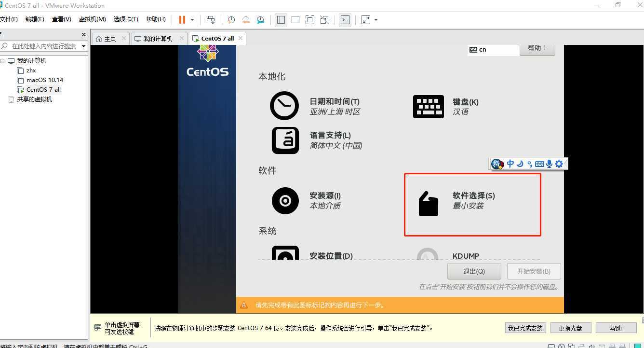Open the 查看(V) menu
Screen dimensions: 644x348
61,19
